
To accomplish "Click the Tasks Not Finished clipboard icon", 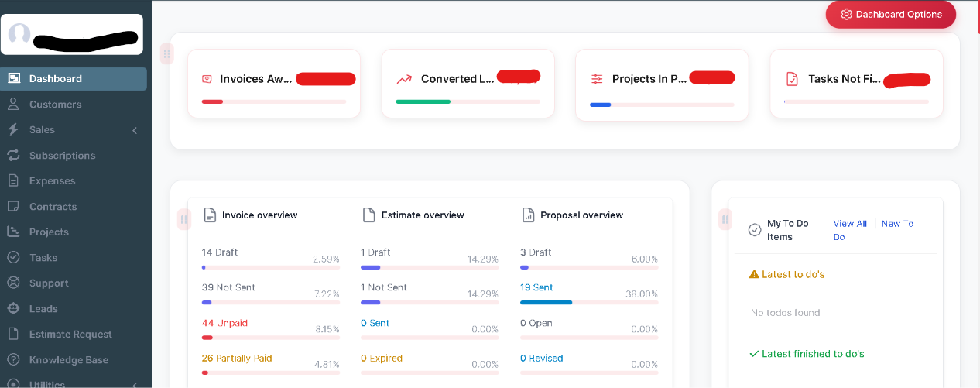I will (x=792, y=79).
